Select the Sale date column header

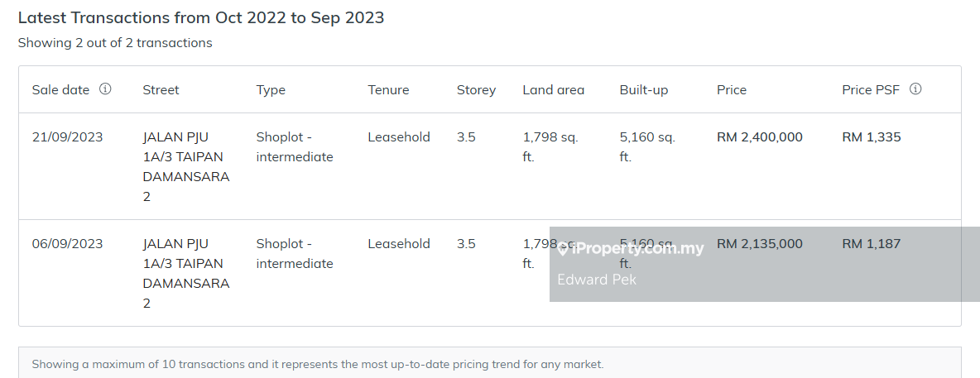(x=60, y=89)
